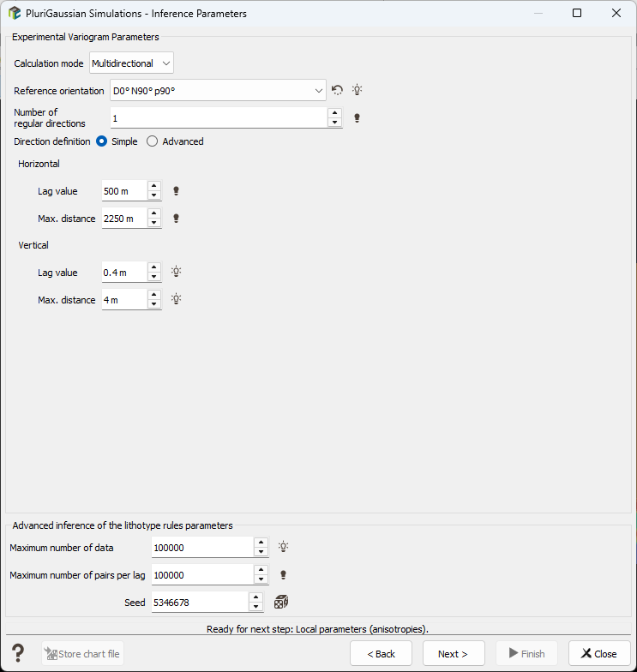
Task: Go to the next step with Next >
Action: [x=454, y=653]
